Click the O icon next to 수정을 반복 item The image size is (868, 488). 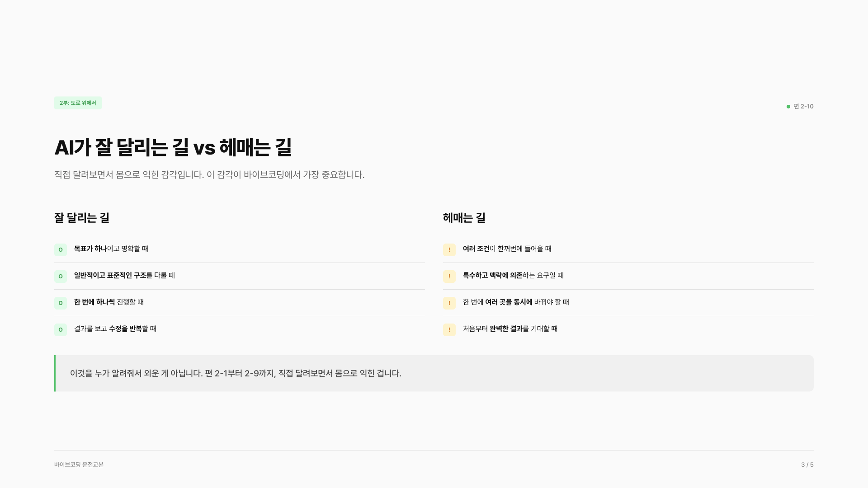point(61,330)
